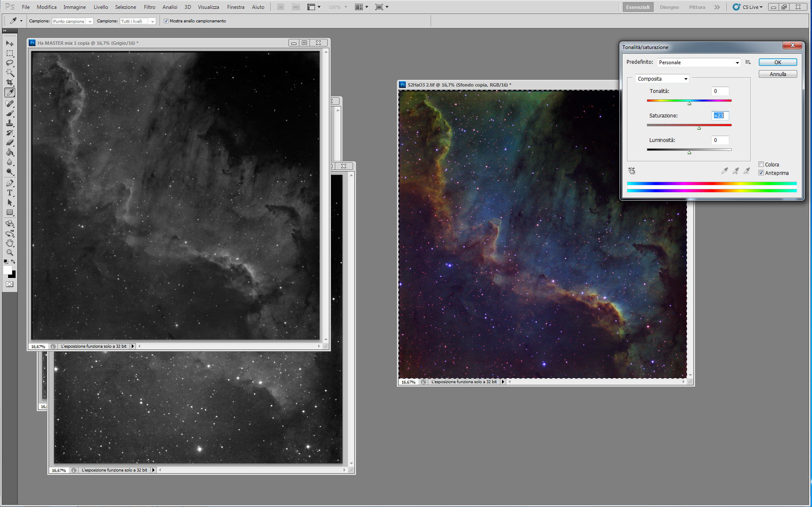Screen dimensions: 812x507
Task: Open the Punto campione sample size dropdown
Action: (72, 21)
